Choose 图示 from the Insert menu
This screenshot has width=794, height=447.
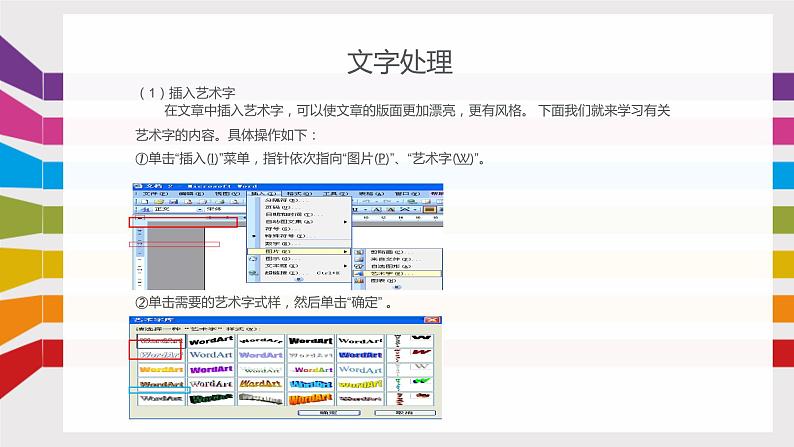[299, 259]
